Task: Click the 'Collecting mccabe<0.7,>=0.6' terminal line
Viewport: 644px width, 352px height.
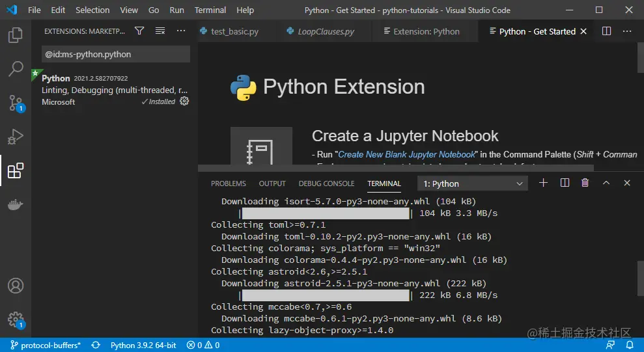Action: (281, 307)
